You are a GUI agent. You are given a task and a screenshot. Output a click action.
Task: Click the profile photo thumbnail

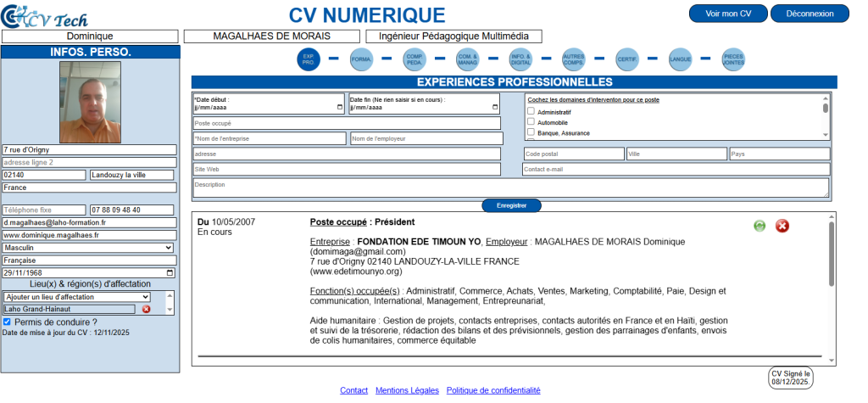(90, 103)
